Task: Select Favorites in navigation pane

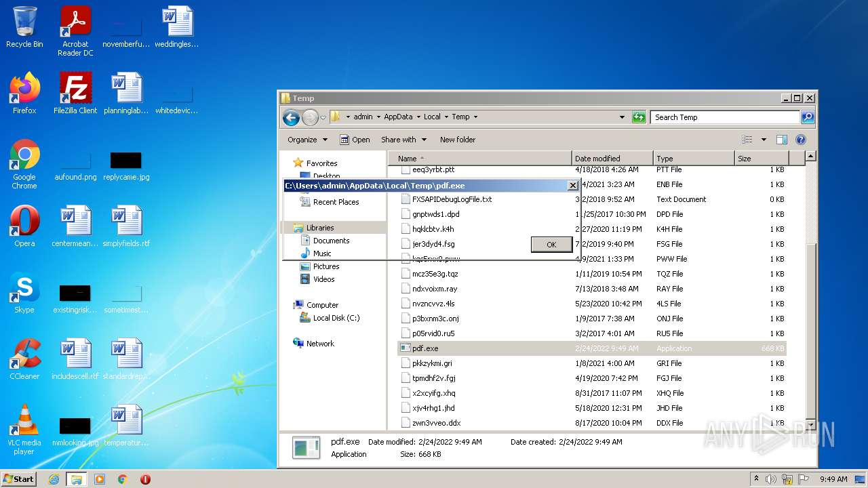Action: tap(321, 163)
